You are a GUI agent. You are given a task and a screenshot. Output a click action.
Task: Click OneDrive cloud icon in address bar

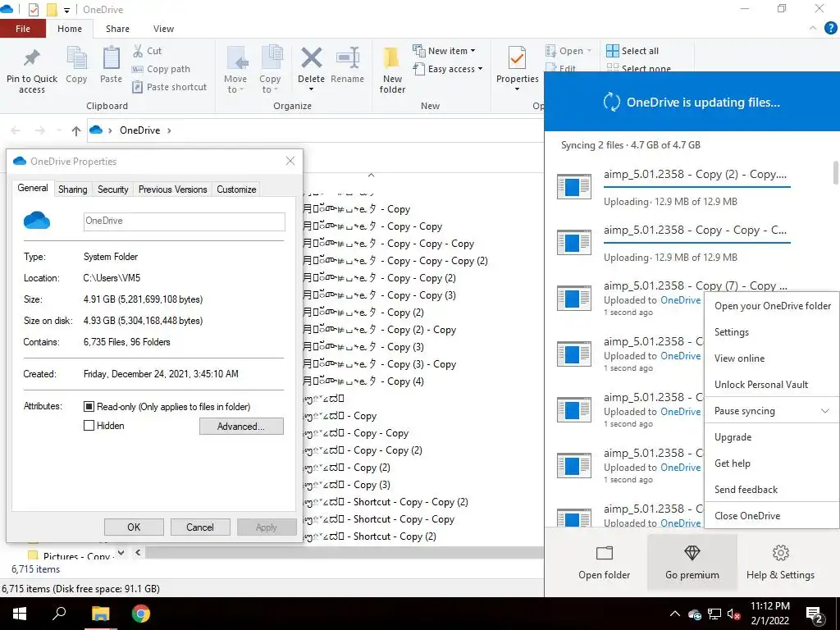(x=96, y=130)
